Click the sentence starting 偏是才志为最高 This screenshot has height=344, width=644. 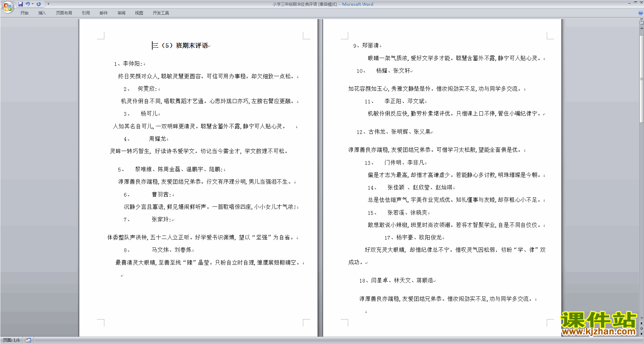click(x=455, y=175)
